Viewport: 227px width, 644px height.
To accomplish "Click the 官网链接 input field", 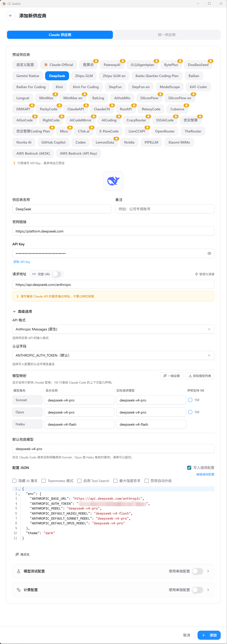I will click(113, 231).
